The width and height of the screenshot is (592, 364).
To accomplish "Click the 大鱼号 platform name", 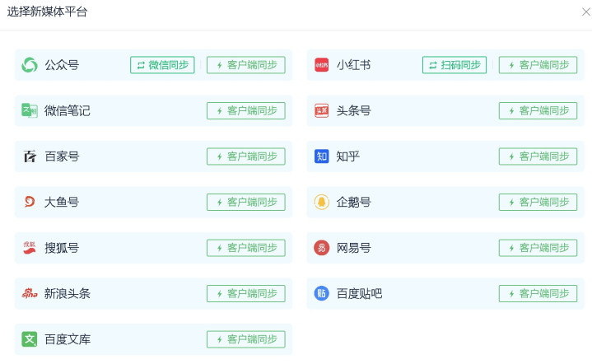I will (62, 202).
